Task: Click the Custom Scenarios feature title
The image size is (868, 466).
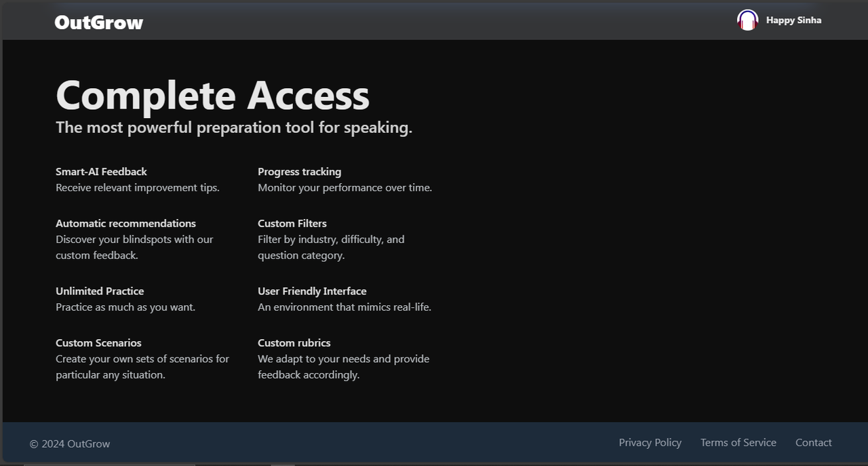Action: point(98,343)
